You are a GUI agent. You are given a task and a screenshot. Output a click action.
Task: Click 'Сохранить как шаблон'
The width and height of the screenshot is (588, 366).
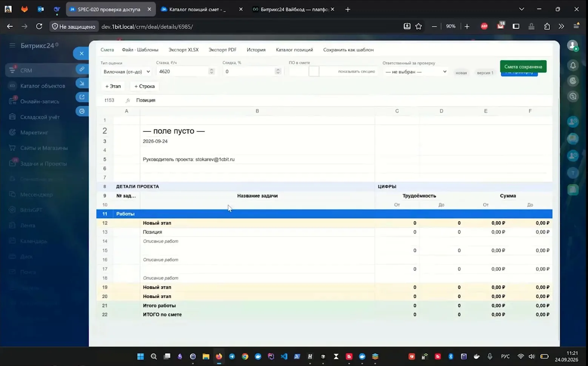[348, 50]
